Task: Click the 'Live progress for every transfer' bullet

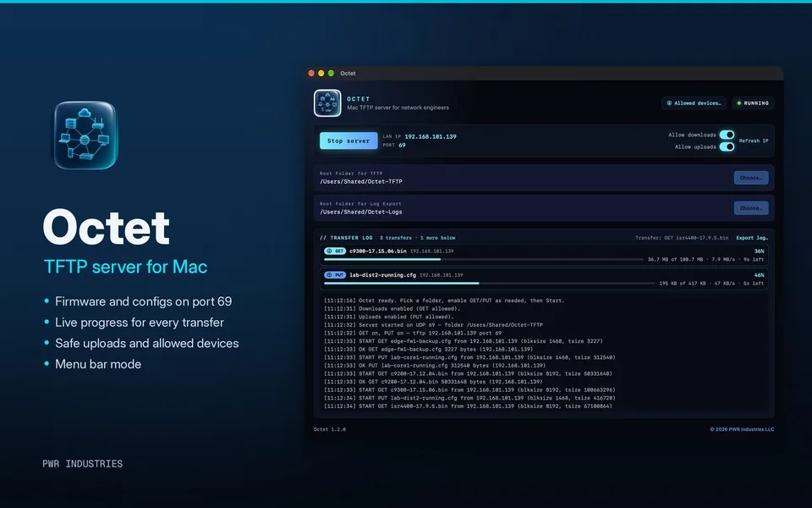Action: pyautogui.click(x=140, y=323)
